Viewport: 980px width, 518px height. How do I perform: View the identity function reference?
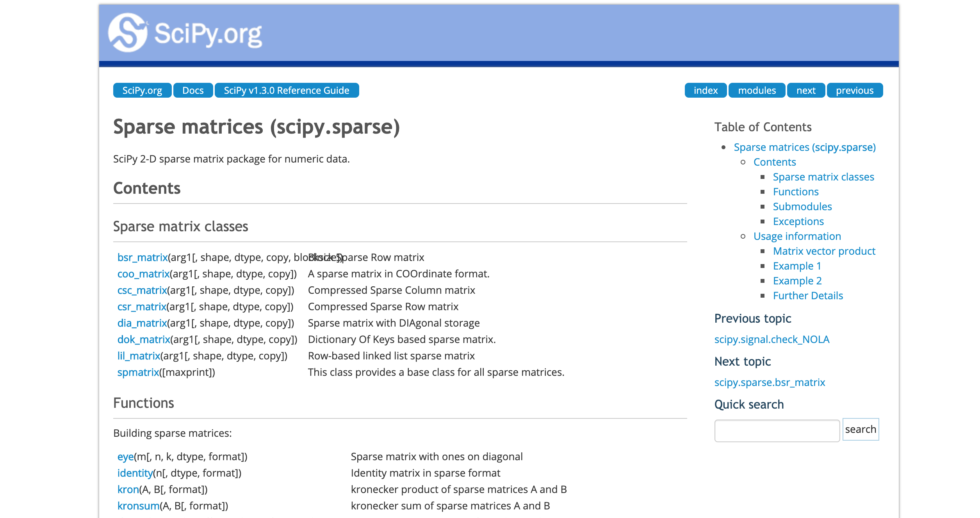click(x=134, y=472)
